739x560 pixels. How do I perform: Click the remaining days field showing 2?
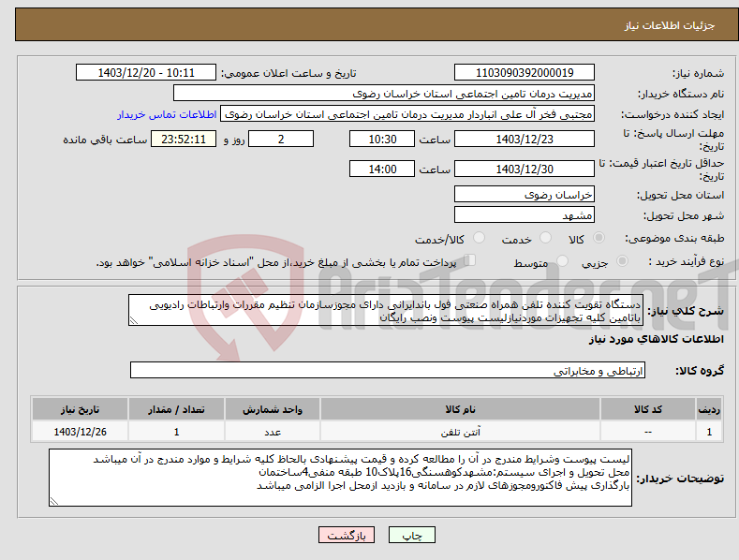pyautogui.click(x=281, y=139)
